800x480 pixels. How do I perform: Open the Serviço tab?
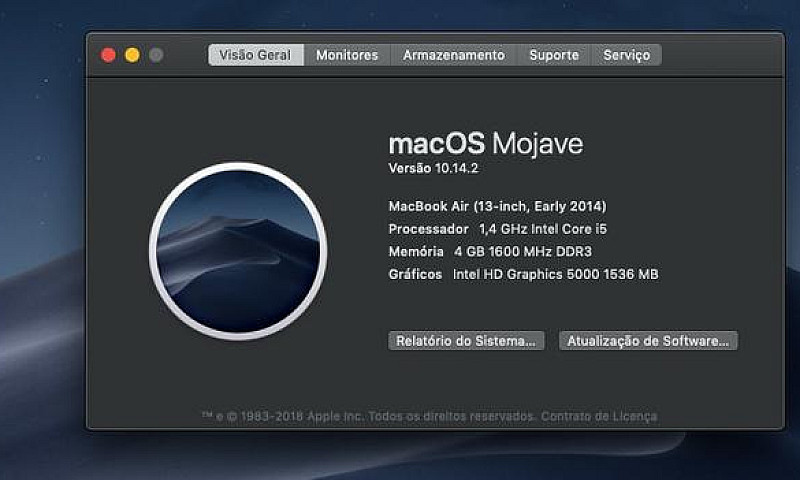(x=627, y=55)
